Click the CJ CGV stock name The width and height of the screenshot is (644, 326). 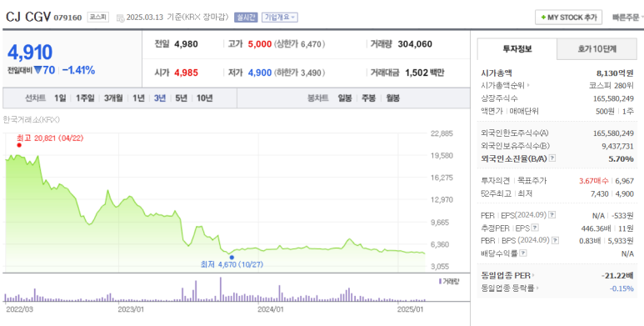[x=28, y=17]
